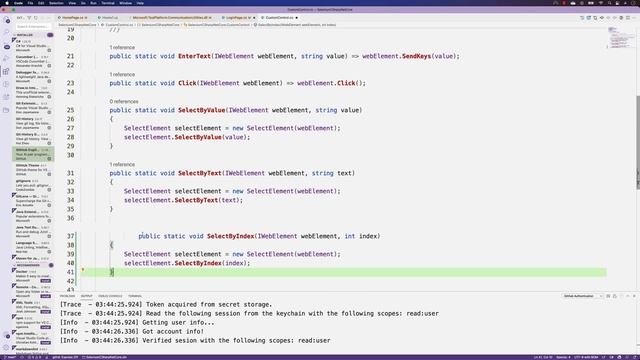Click '0 references' CodeLens above SelectByValue
This screenshot has width=640, height=360.
pyautogui.click(x=124, y=101)
